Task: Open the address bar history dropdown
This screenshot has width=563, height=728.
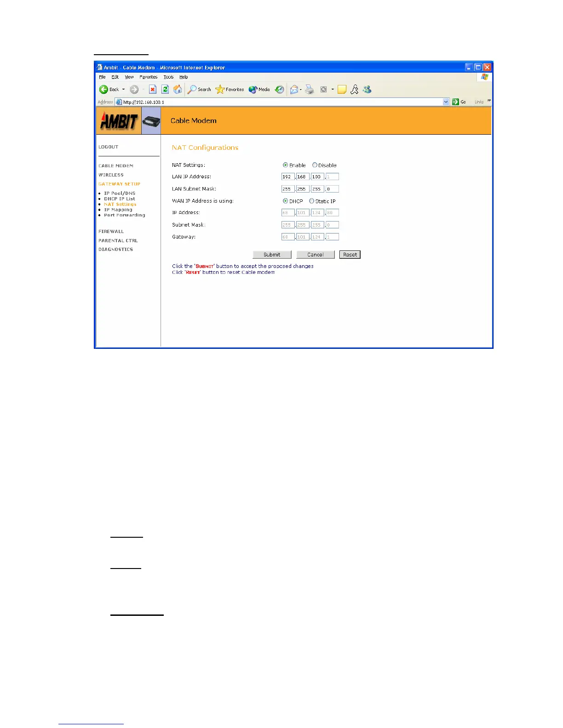Action: [446, 102]
